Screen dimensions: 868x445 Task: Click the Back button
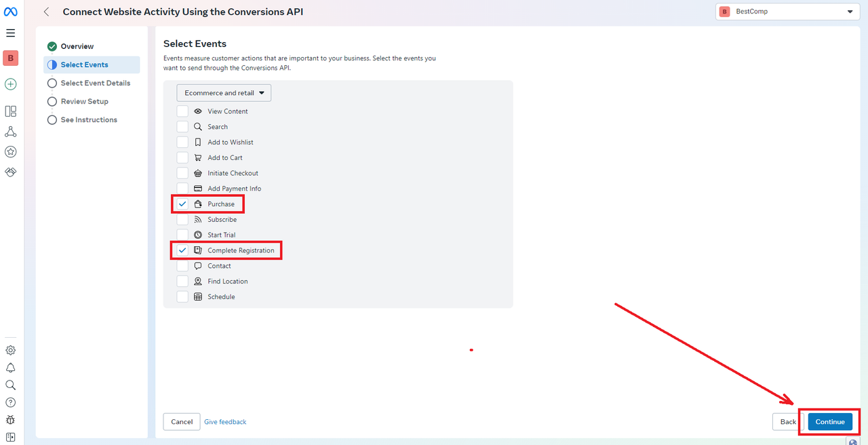(788, 422)
